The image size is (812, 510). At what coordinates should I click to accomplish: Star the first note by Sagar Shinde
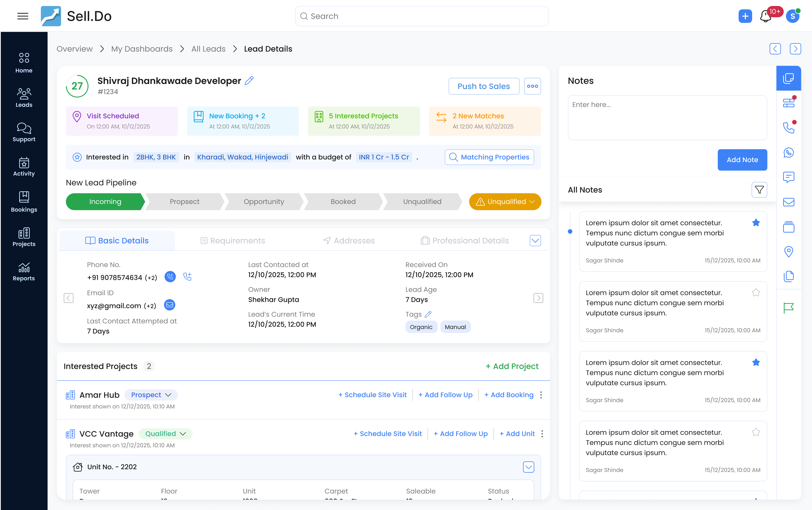click(x=756, y=223)
